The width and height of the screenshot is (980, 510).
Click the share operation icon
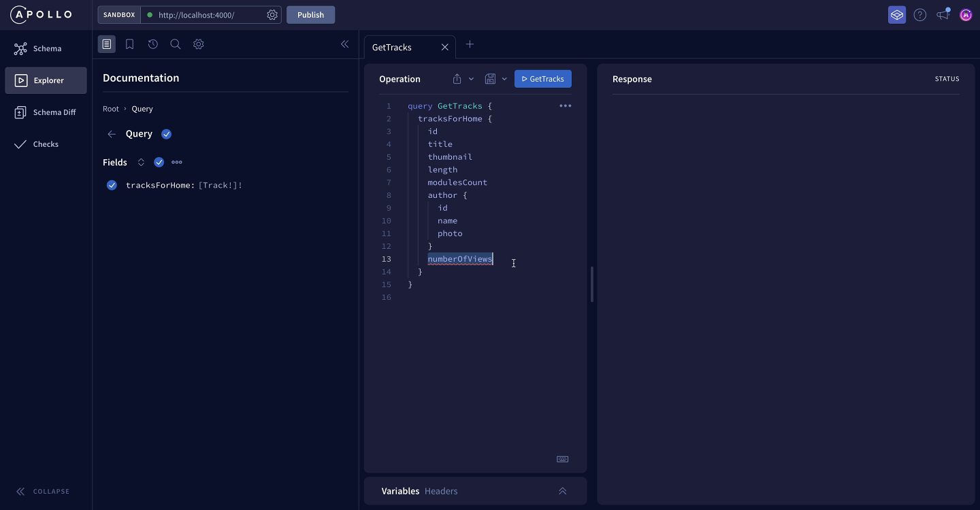pyautogui.click(x=457, y=79)
